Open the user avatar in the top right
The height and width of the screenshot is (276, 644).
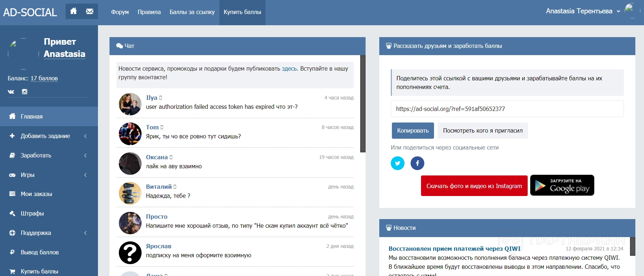pos(632,11)
